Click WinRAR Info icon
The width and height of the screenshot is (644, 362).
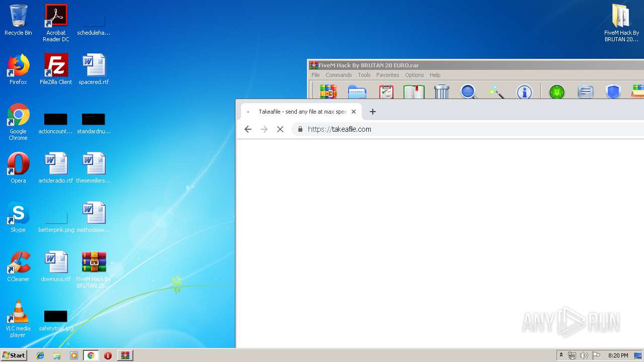(x=524, y=92)
